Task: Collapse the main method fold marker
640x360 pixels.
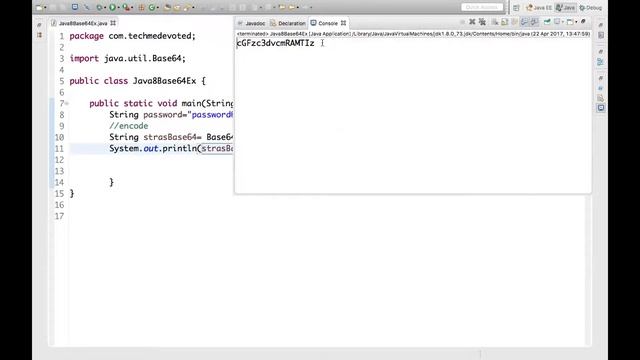Action: coord(67,104)
